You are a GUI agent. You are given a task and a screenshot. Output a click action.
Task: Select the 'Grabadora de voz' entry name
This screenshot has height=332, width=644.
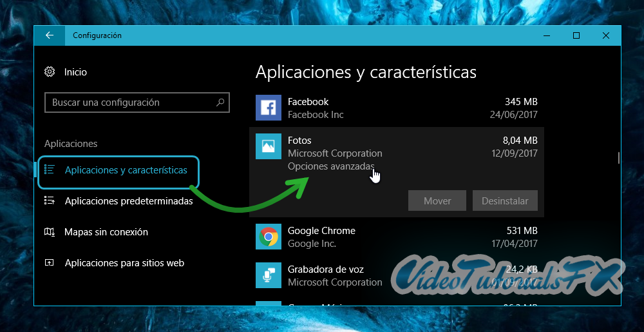tap(326, 269)
